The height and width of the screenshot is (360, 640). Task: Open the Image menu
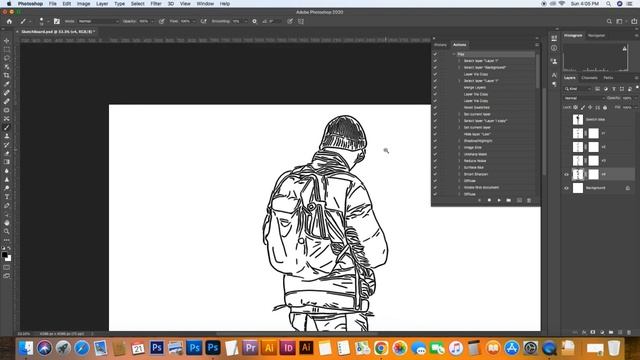click(x=83, y=4)
